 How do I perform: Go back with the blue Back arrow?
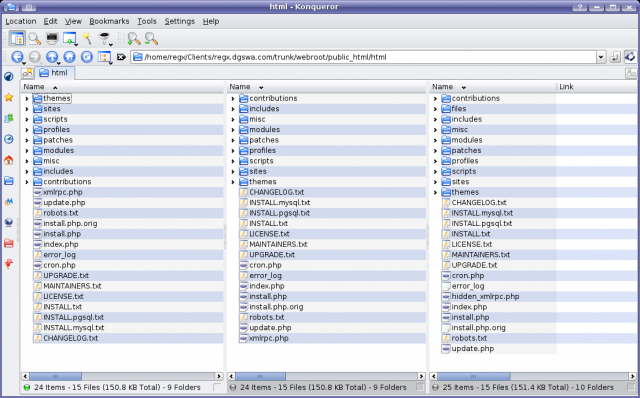pyautogui.click(x=17, y=57)
